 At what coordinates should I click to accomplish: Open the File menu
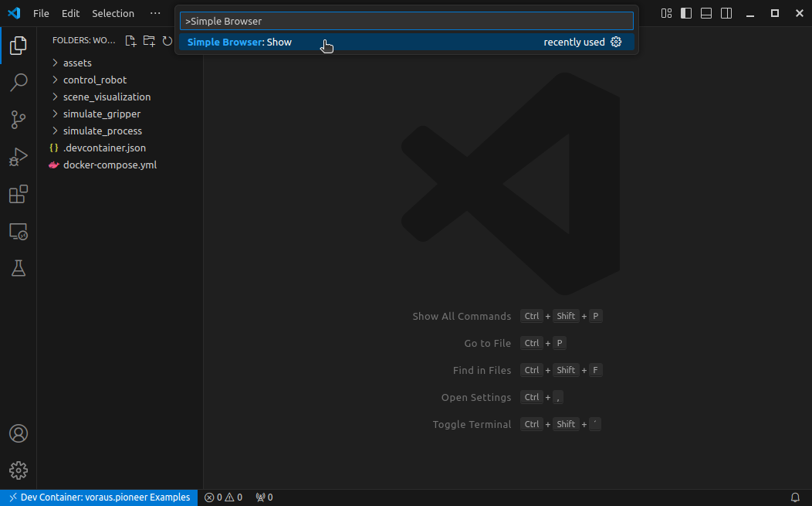pos(41,13)
